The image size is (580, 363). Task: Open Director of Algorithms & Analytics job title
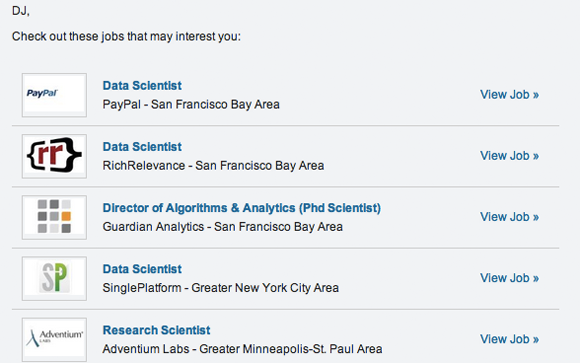click(x=242, y=208)
